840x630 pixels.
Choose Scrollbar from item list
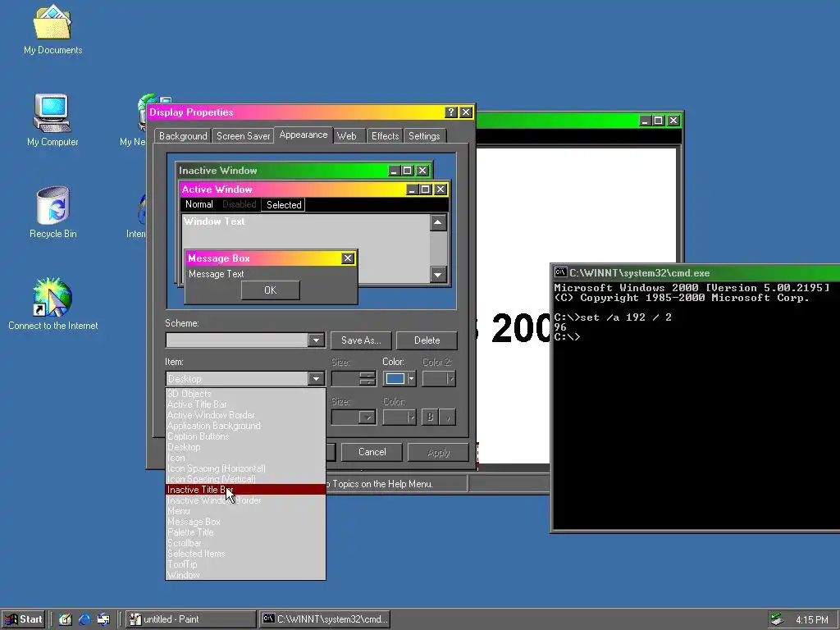245,543
